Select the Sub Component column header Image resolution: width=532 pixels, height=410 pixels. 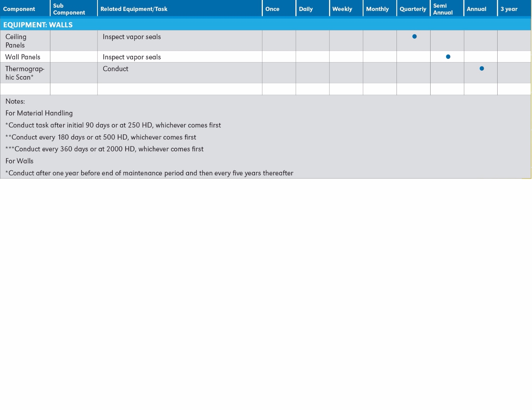pyautogui.click(x=69, y=9)
